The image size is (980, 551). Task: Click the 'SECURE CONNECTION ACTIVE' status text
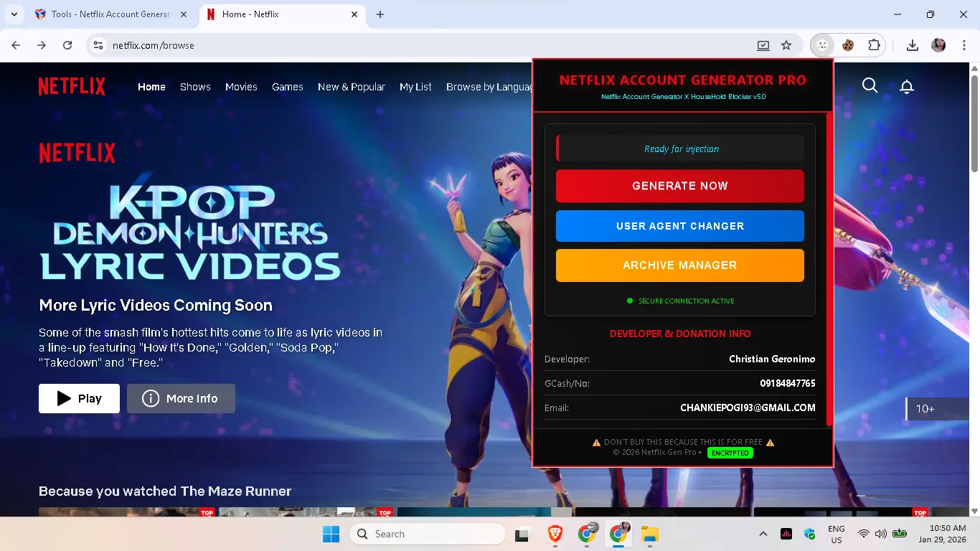(x=687, y=301)
